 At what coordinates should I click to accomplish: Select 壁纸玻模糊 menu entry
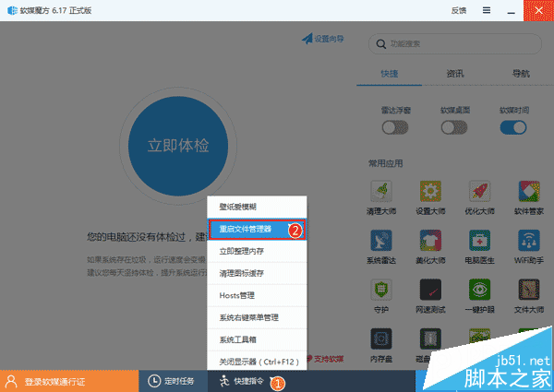tap(257, 207)
